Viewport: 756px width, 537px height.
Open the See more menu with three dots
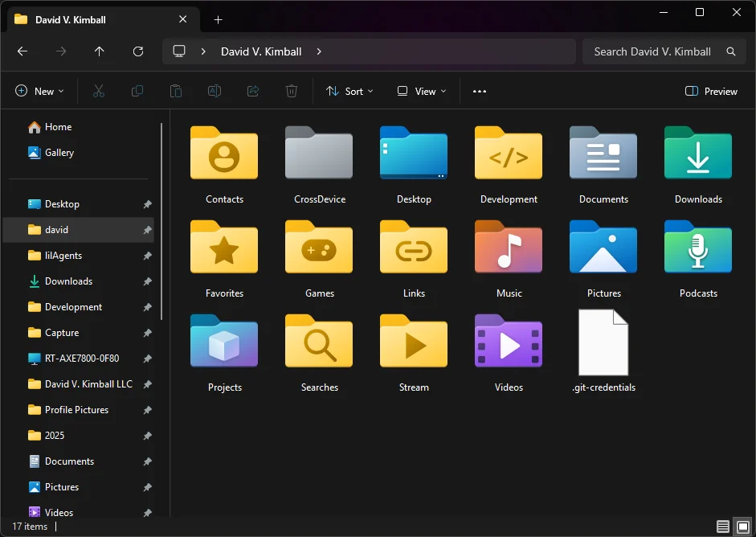(479, 91)
